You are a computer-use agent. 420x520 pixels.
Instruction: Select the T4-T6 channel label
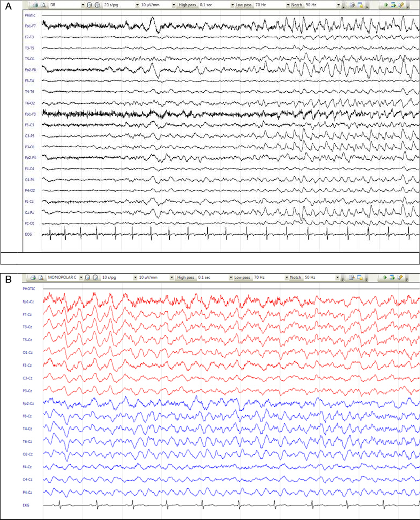tap(30, 92)
